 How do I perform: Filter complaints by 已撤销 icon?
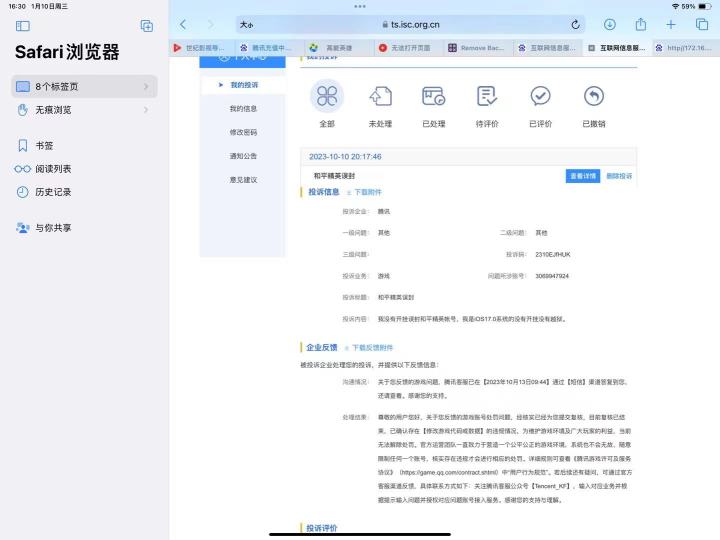(594, 96)
